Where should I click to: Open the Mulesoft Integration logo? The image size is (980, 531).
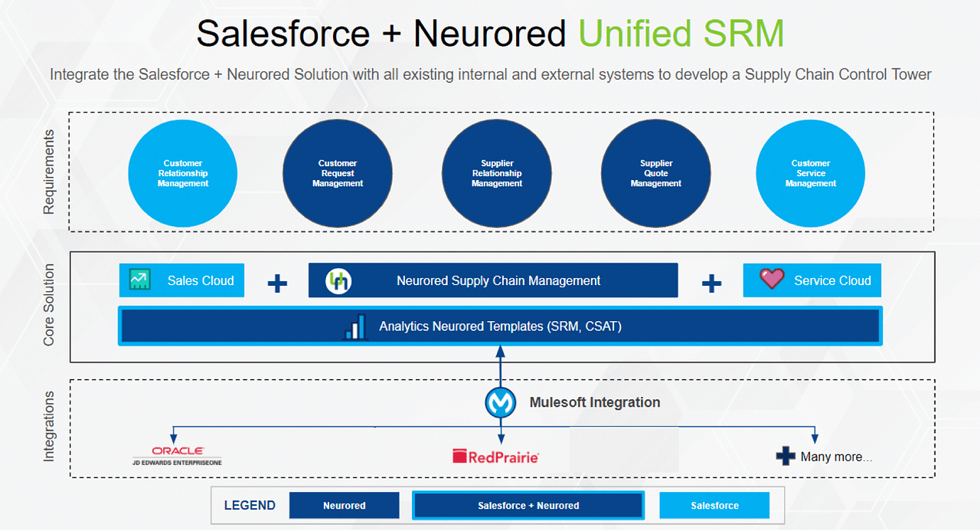(x=500, y=402)
